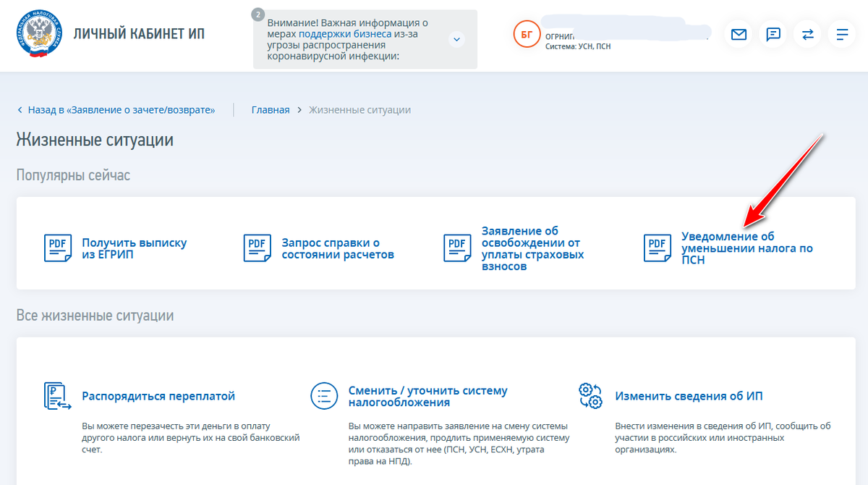This screenshot has height=485, width=868.
Task: Open Заявление об освобождении от уплаты страховых взносов
Action: pyautogui.click(x=533, y=248)
